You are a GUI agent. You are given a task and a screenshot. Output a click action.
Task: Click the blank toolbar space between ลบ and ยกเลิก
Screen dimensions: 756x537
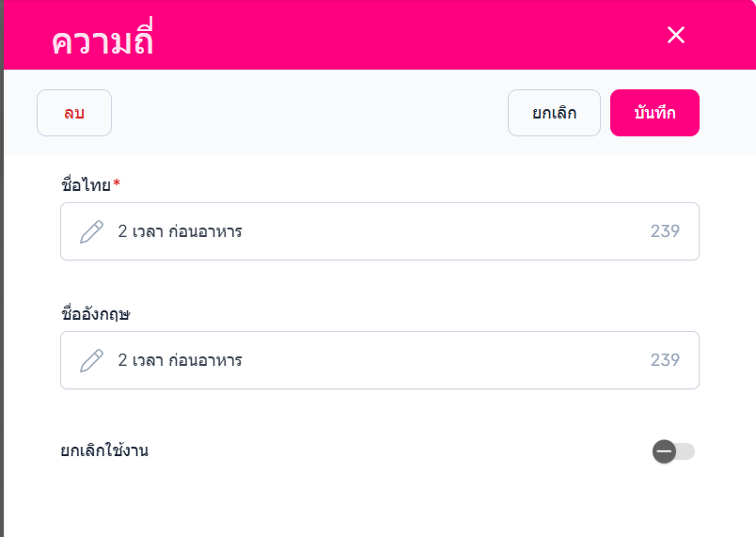coord(310,113)
